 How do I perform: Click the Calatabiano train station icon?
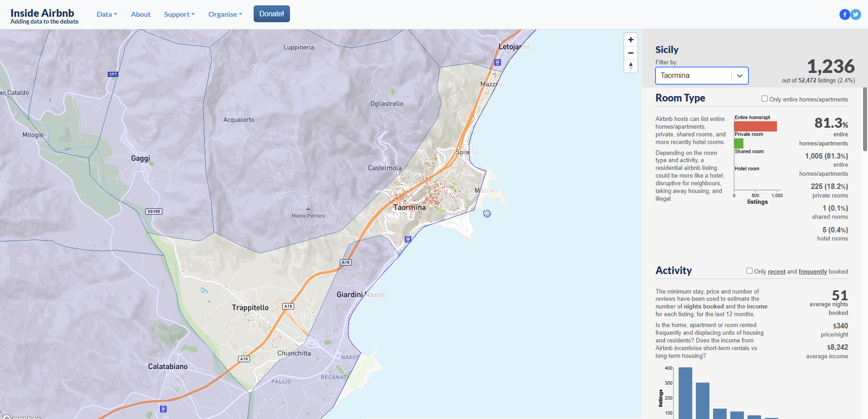(x=164, y=409)
